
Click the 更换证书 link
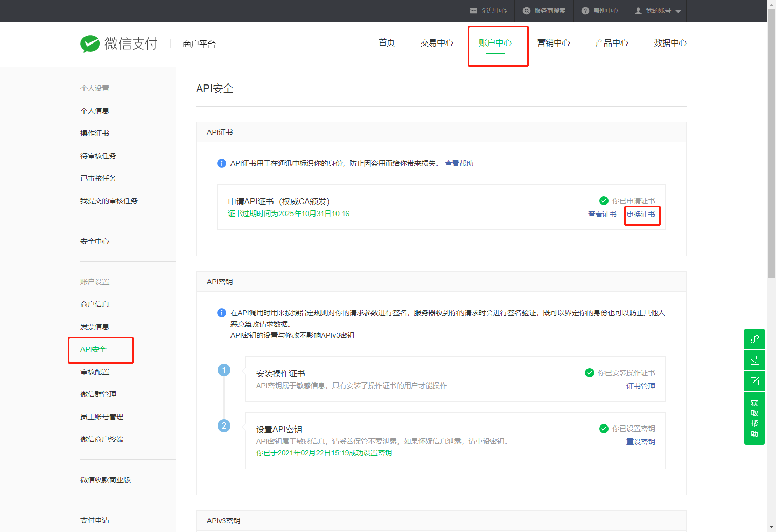(x=641, y=214)
